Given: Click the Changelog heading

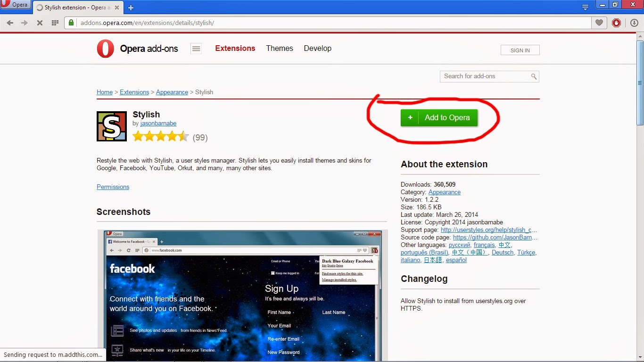Looking at the screenshot, I should (x=424, y=279).
